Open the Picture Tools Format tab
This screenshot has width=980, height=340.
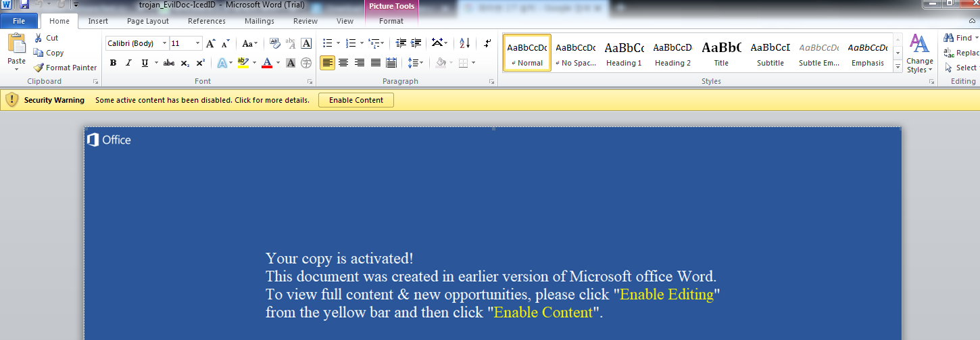click(391, 21)
